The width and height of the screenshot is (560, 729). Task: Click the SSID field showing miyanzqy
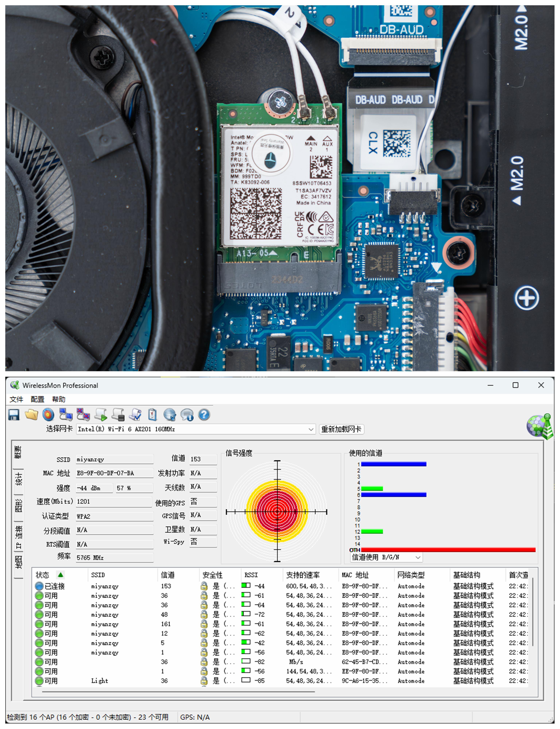(x=114, y=459)
